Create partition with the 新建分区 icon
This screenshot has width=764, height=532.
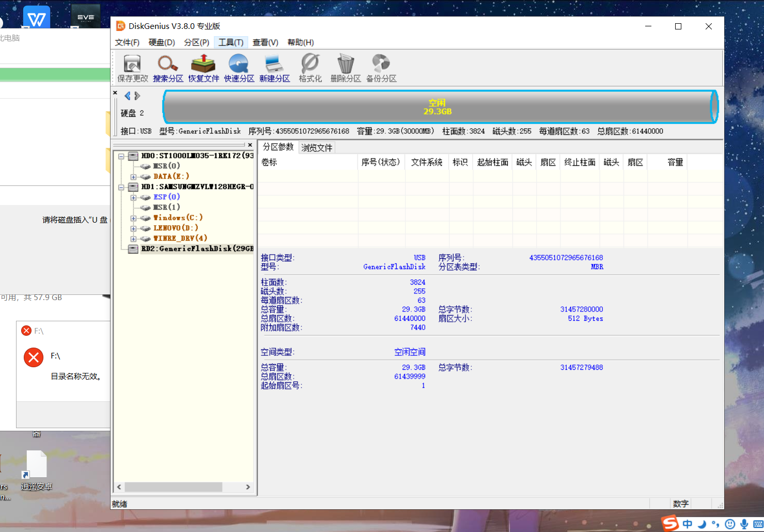[274, 68]
